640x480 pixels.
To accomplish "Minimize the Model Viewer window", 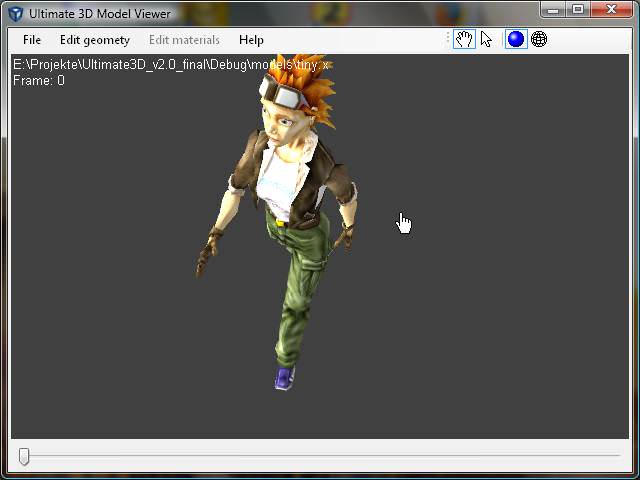I will pyautogui.click(x=553, y=10).
